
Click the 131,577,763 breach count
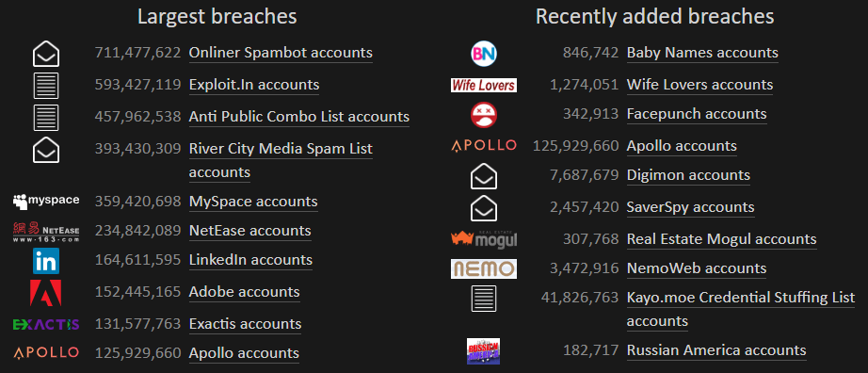coord(137,324)
